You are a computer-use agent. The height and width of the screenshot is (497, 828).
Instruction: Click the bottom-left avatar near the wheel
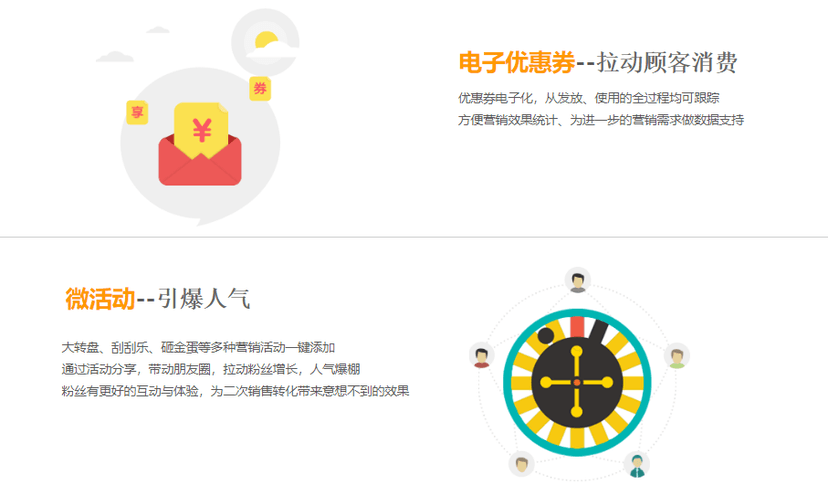tap(522, 464)
